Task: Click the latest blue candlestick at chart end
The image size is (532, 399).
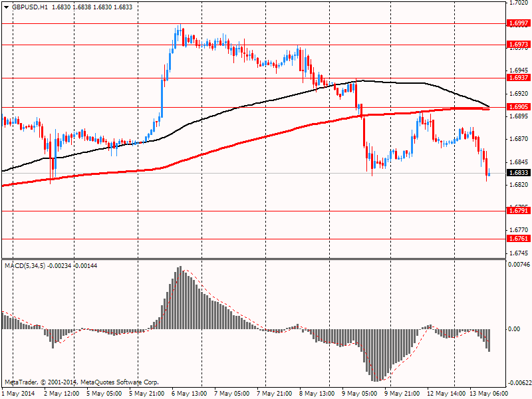Action: pos(489,172)
